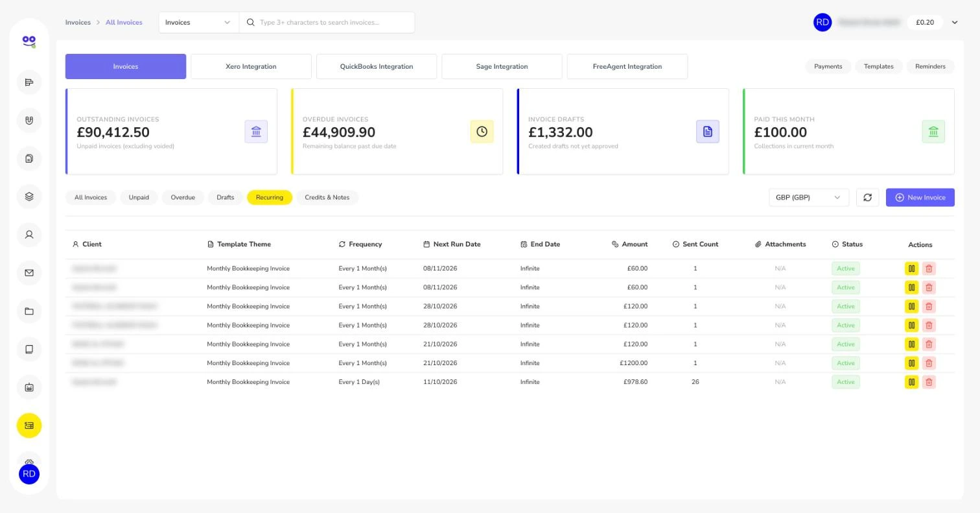Open the folder icon in the sidebar
The image size is (980, 513).
click(29, 311)
